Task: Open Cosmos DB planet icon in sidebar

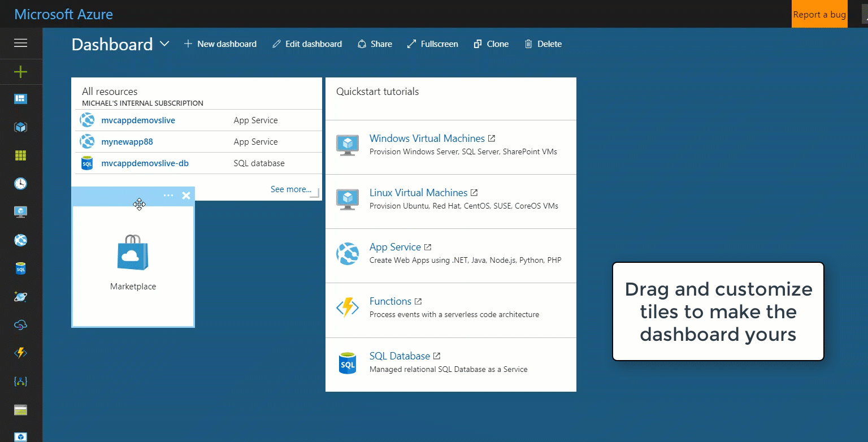Action: coord(21,297)
